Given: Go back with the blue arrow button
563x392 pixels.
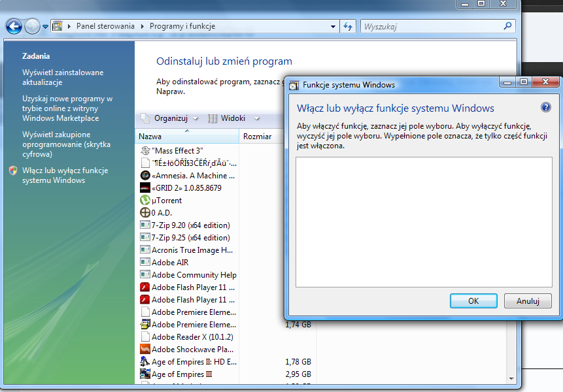Looking at the screenshot, I should [14, 26].
